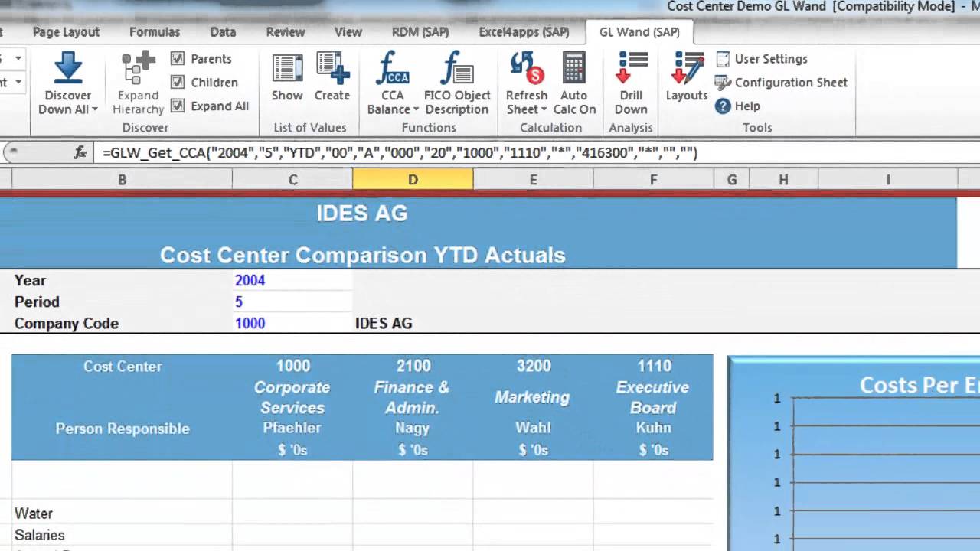Viewport: 980px width, 551px height.
Task: Click the Discover Down All arrow icon
Action: coord(67,67)
